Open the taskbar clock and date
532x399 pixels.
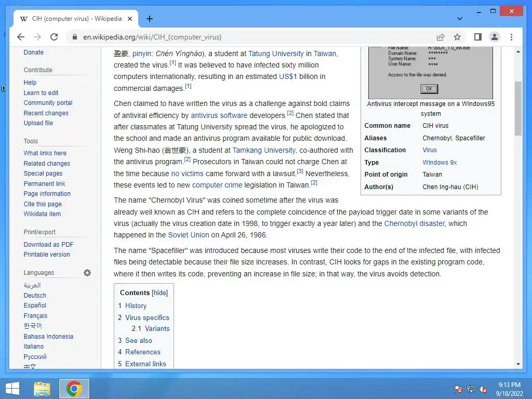[x=509, y=389]
